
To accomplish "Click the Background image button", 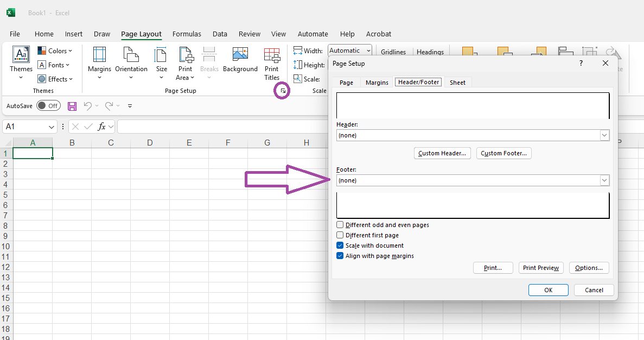I will tap(240, 60).
